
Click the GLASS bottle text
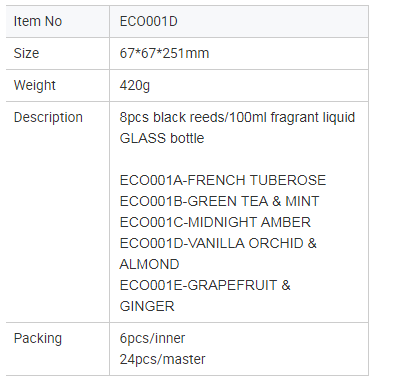pyautogui.click(x=162, y=138)
